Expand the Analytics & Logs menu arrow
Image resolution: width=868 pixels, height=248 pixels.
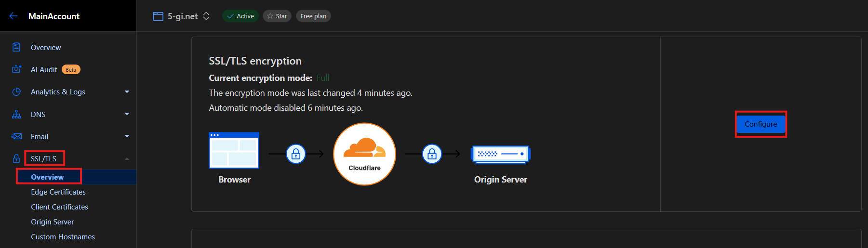click(127, 91)
